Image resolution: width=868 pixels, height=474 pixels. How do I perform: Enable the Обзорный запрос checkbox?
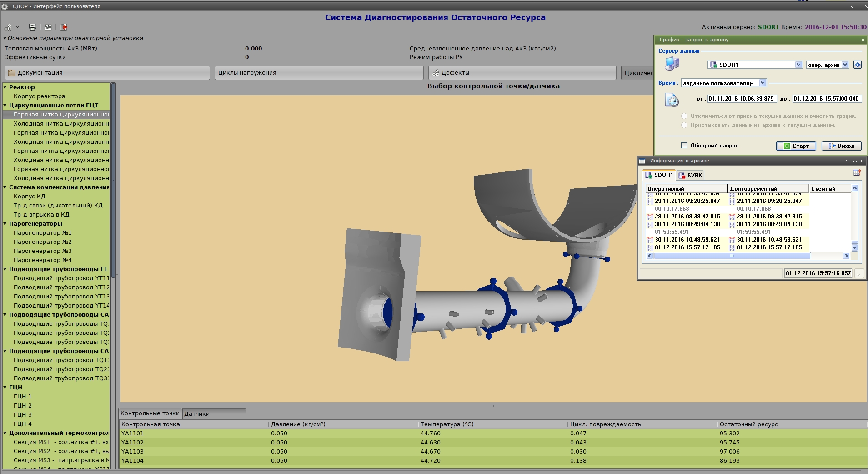[x=684, y=146]
